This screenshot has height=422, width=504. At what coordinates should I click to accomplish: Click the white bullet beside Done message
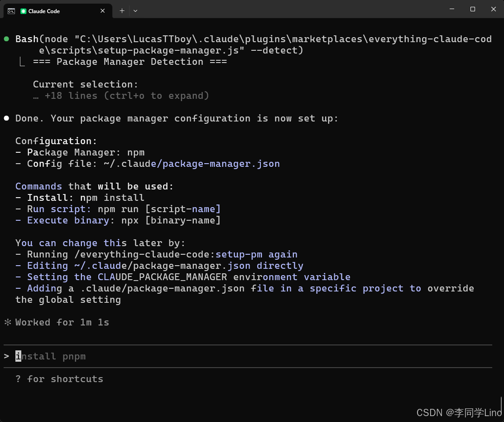coord(7,118)
